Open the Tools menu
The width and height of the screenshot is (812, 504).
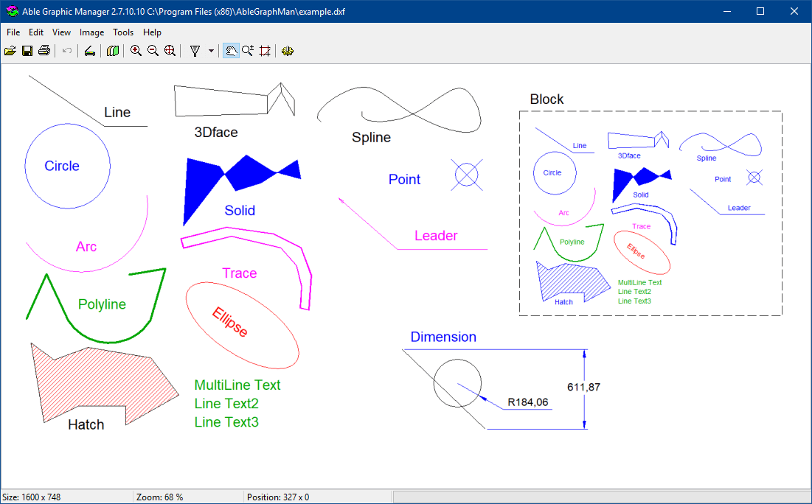tap(123, 32)
